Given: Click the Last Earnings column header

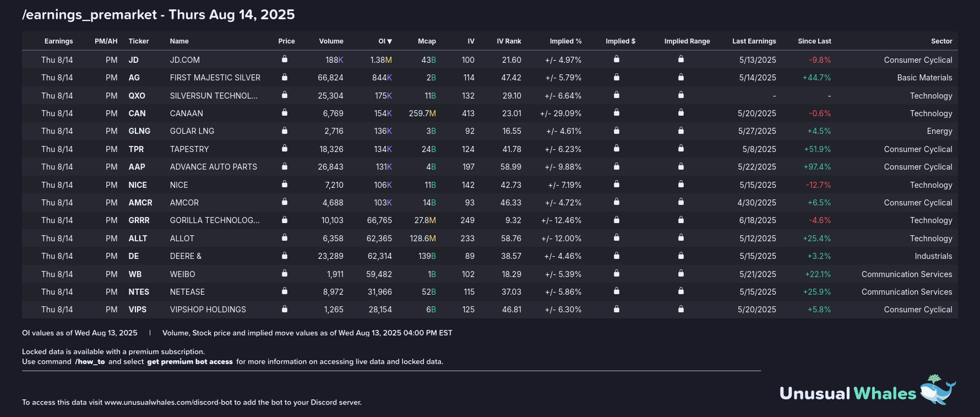Looking at the screenshot, I should 754,41.
